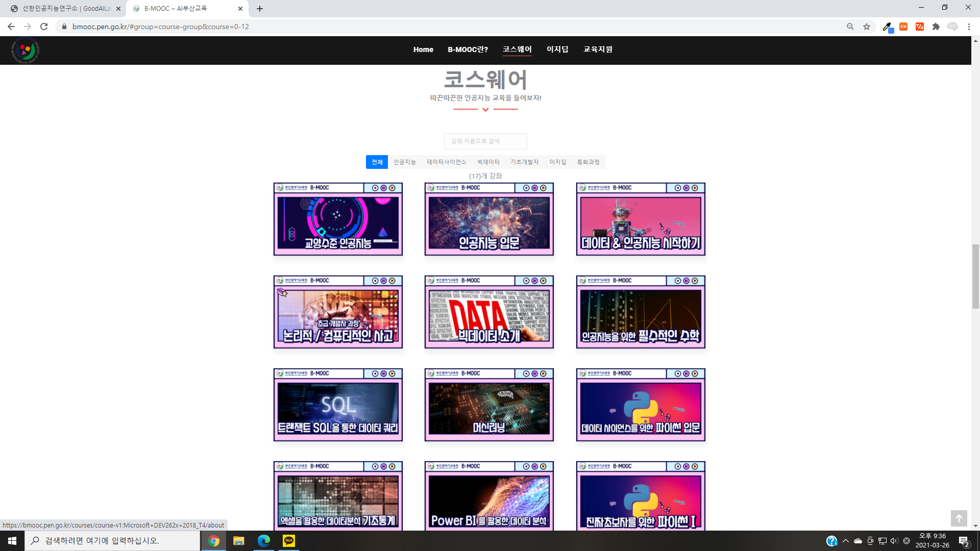This screenshot has height=551, width=980.
Task: Go to 교육지원 menu item
Action: click(x=598, y=49)
